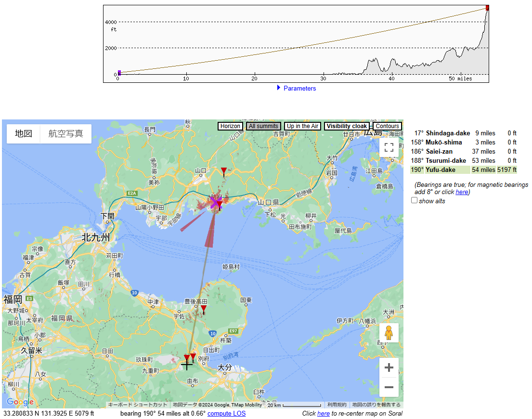
Task: Click the E2A highway shield icon
Action: [x=131, y=193]
